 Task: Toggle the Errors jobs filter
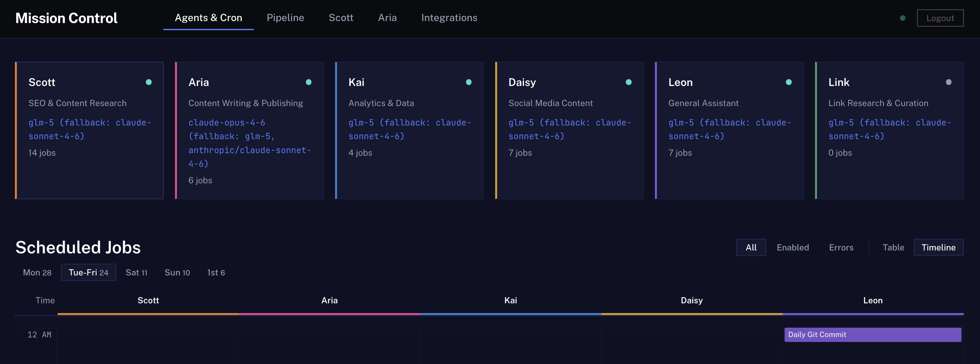841,247
